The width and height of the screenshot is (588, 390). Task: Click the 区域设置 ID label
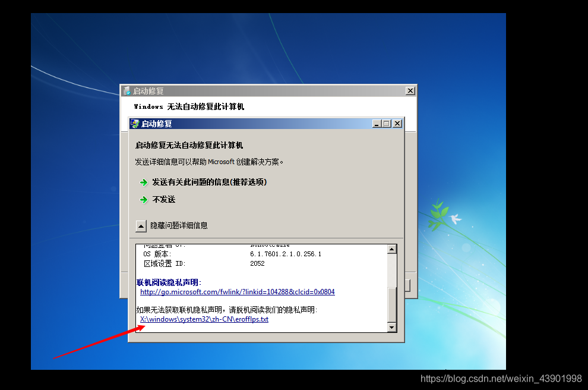[x=165, y=263]
